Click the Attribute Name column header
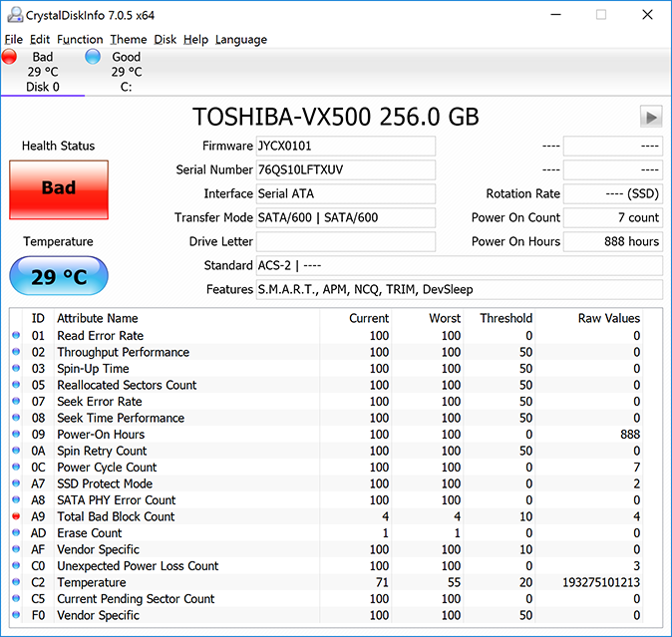Image resolution: width=672 pixels, height=637 pixels. 98,318
